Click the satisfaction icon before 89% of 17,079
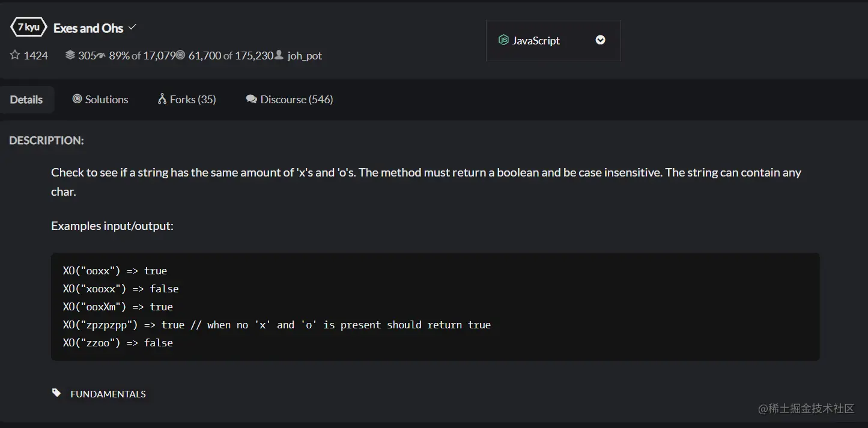Screen dimensions: 868x428 [x=102, y=55]
